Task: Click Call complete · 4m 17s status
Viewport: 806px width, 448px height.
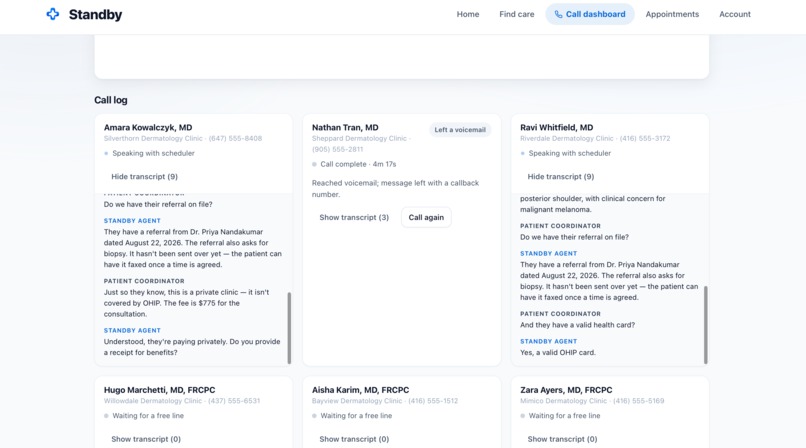Action: pos(358,164)
